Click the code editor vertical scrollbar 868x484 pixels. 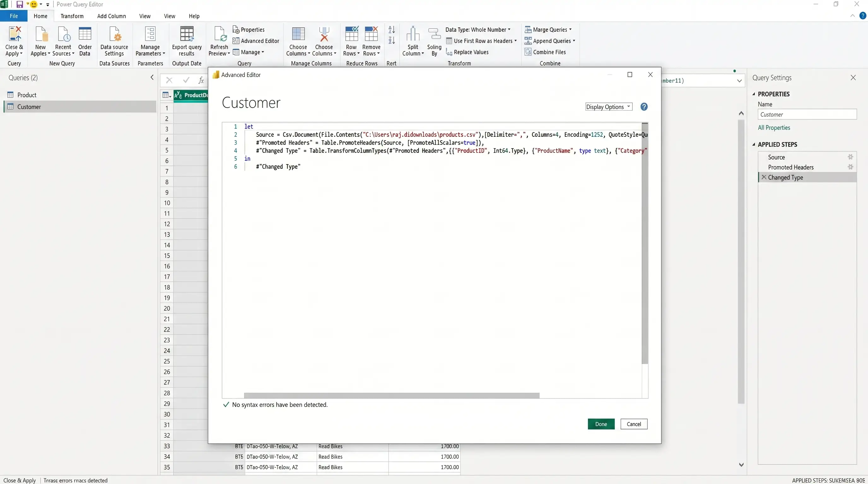[645, 243]
